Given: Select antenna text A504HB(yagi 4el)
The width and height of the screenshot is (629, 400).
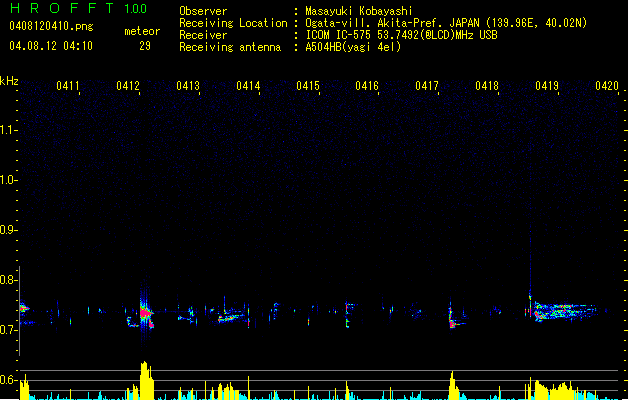Looking at the screenshot, I should point(353,47).
